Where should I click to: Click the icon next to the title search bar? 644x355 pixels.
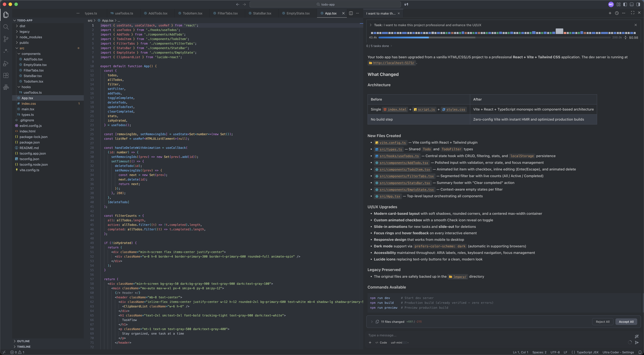click(x=406, y=4)
